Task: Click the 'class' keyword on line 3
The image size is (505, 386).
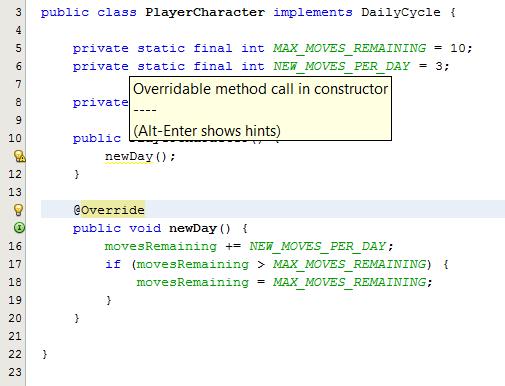Action: [117, 12]
